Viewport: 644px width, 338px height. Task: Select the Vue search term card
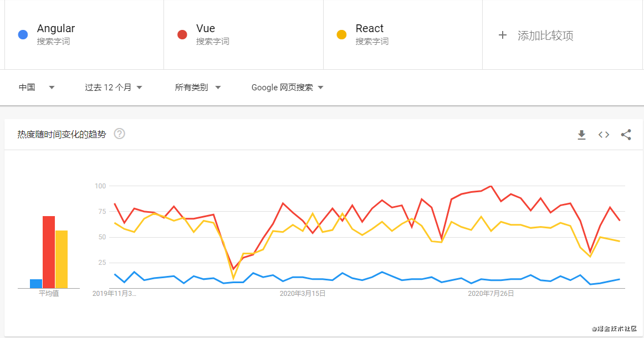pyautogui.click(x=243, y=34)
